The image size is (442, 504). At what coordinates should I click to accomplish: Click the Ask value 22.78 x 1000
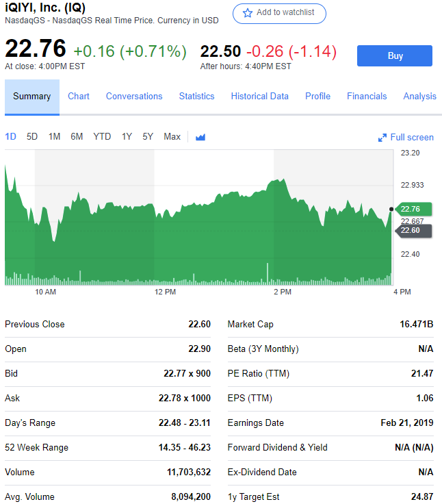point(184,399)
